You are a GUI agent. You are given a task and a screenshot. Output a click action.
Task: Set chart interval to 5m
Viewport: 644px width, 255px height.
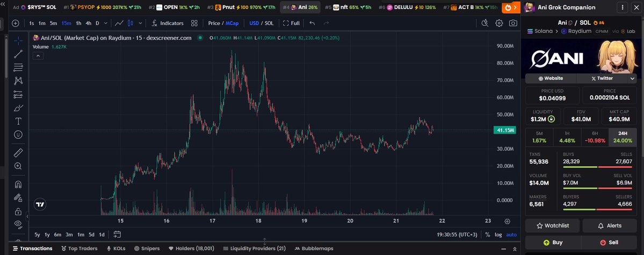pos(53,23)
